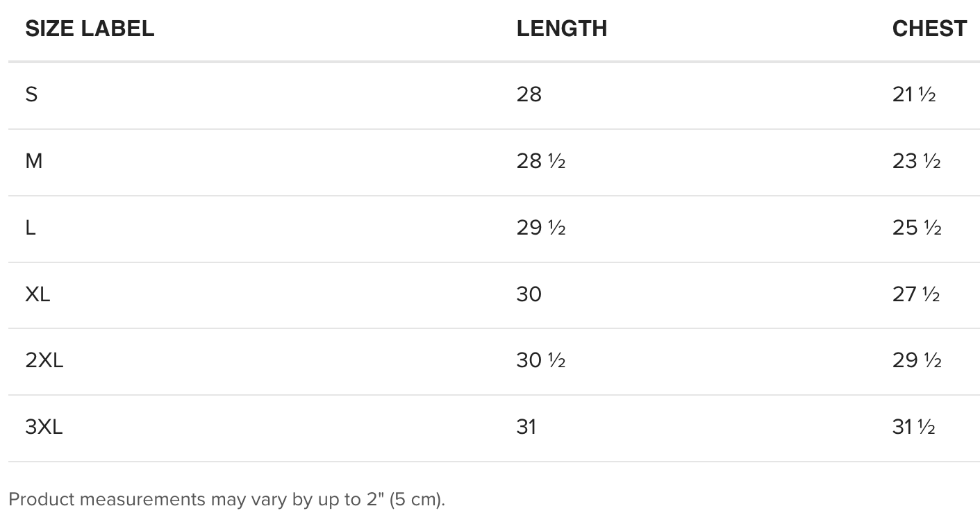Select the L size label cell
Screen dimensions: 980x522
[31, 228]
